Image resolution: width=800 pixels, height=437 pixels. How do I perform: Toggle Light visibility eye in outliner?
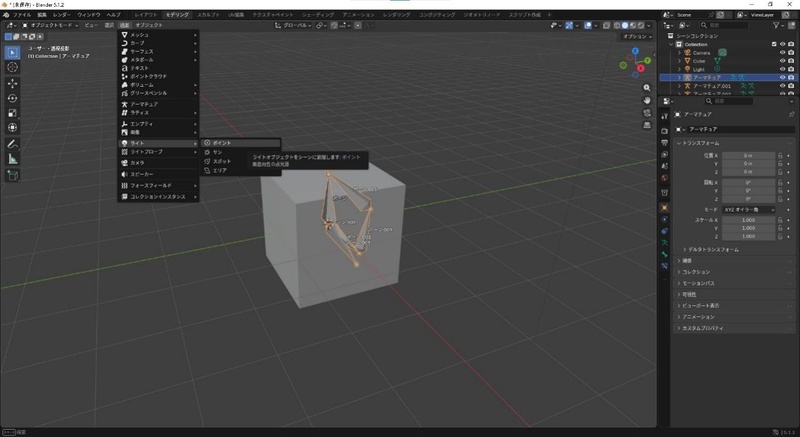pyautogui.click(x=782, y=69)
